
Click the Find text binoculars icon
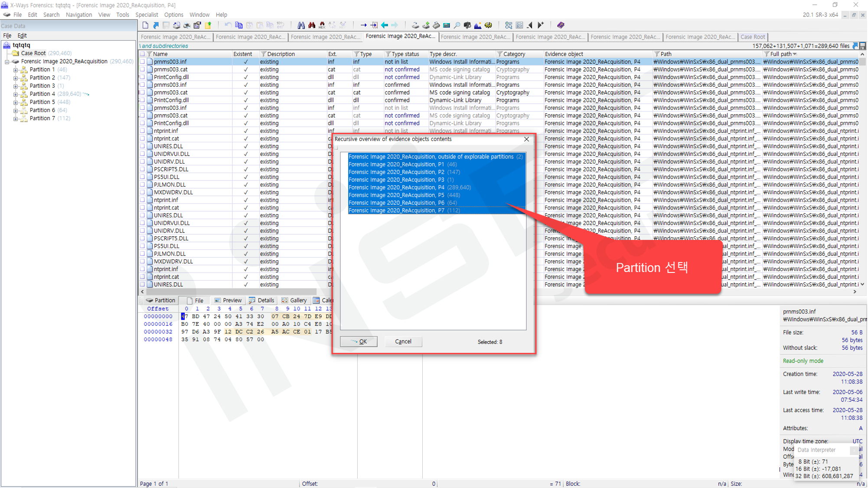tap(301, 25)
